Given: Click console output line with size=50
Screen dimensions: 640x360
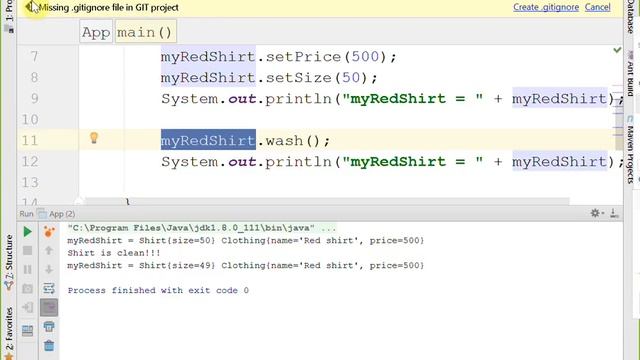Looking at the screenshot, I should tap(246, 240).
